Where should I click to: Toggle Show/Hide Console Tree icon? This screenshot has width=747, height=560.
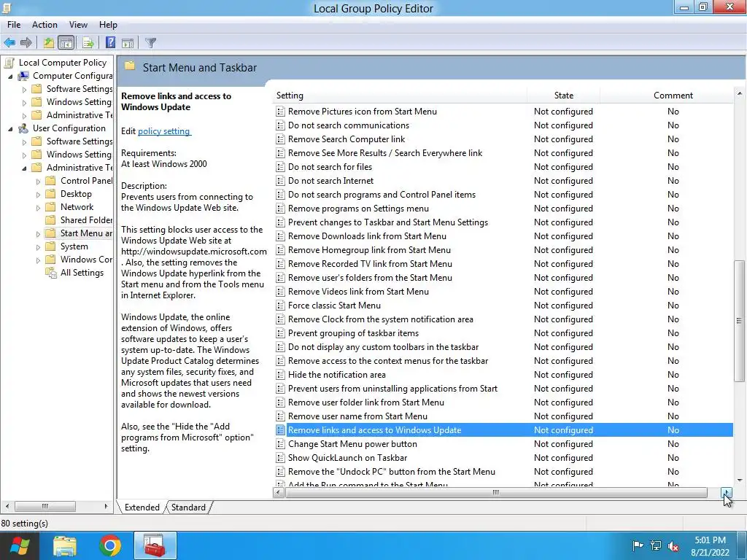click(66, 43)
